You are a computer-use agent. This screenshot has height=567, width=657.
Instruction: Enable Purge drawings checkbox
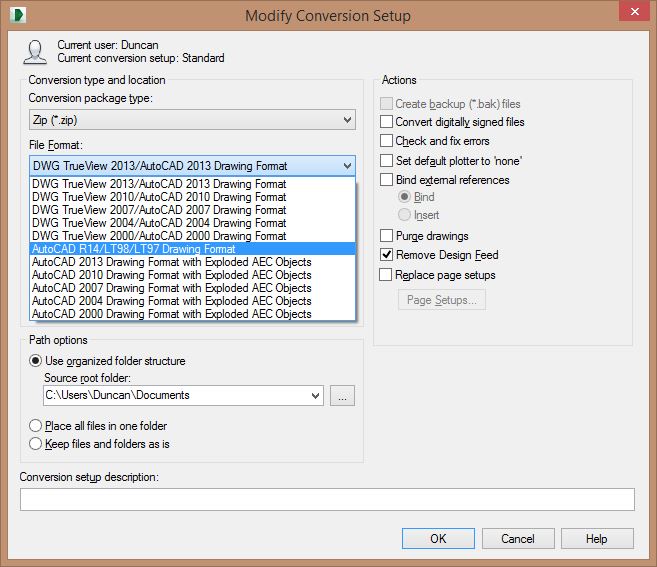click(x=386, y=236)
